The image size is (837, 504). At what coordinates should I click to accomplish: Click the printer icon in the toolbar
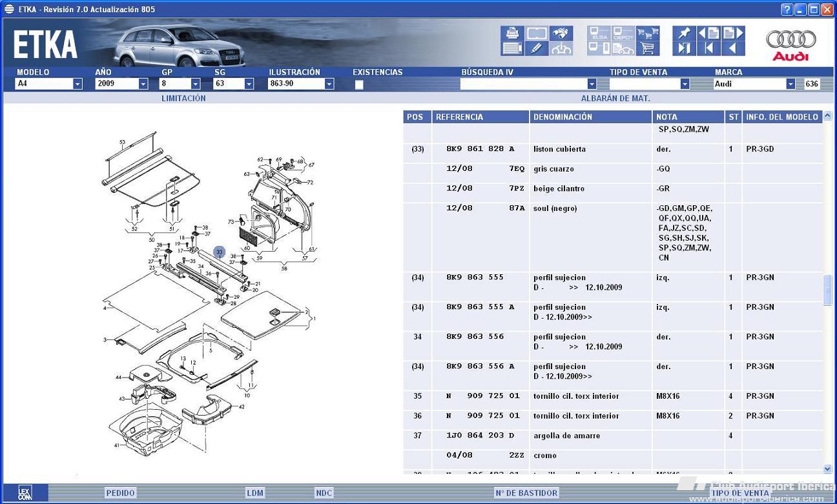tap(512, 33)
